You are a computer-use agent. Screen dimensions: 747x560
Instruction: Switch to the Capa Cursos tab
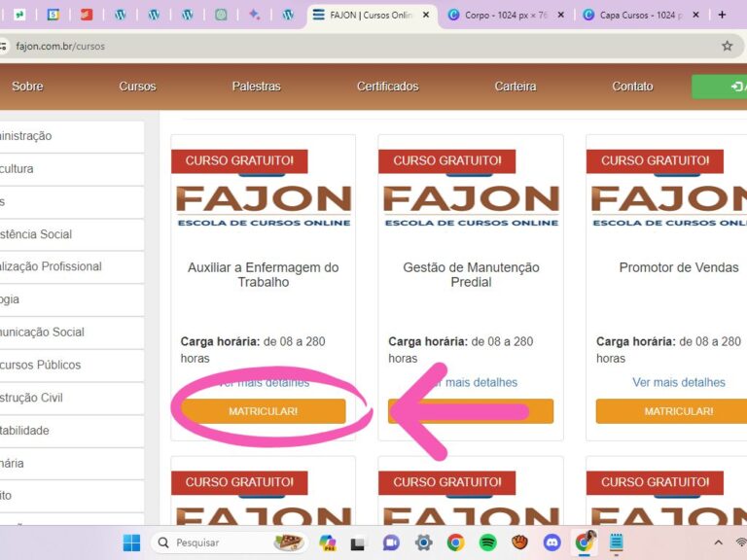(x=641, y=16)
